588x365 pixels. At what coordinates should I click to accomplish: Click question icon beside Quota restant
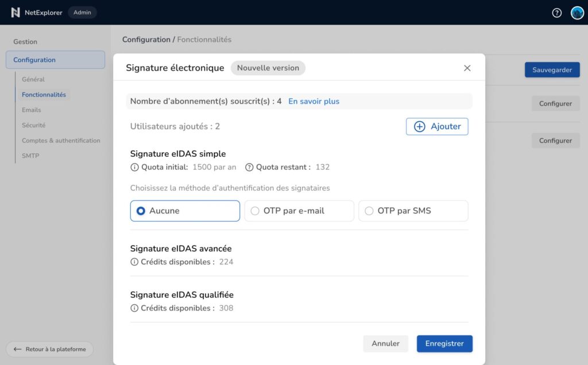tap(249, 168)
